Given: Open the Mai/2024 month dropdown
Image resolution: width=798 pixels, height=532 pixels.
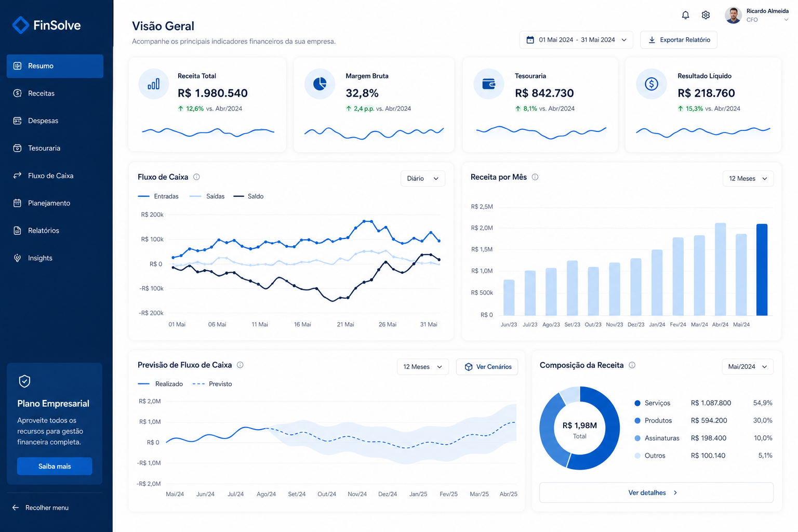Looking at the screenshot, I should pyautogui.click(x=748, y=367).
